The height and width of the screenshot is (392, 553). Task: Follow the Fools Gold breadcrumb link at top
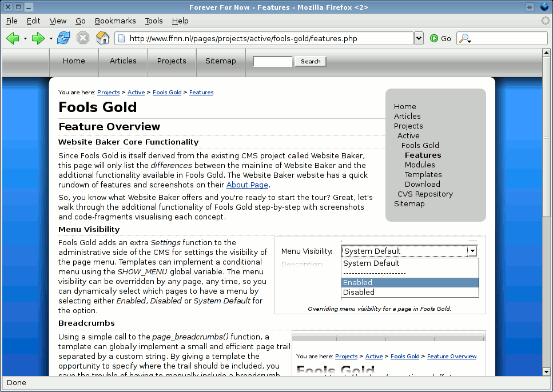tap(167, 93)
